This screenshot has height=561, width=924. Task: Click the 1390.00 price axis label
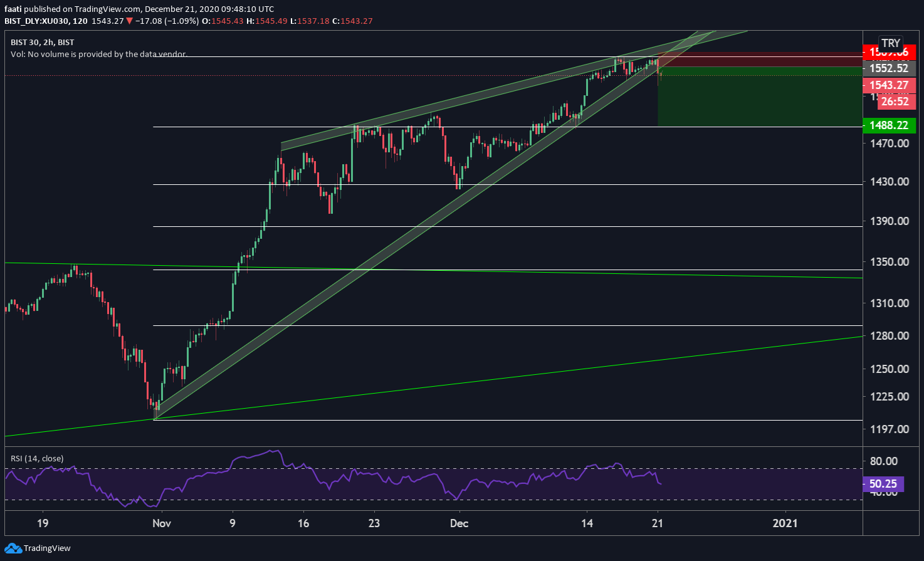tap(889, 221)
